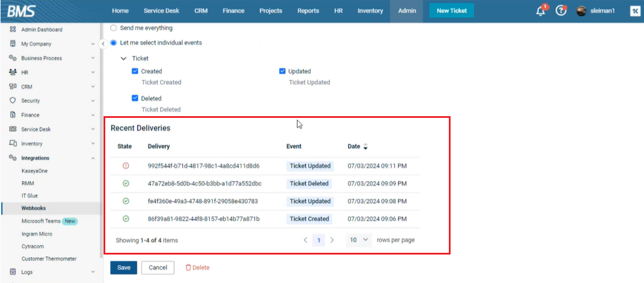Open IT Glue in Integrations sidebar
Screen dimensions: 644x283
pyautogui.click(x=30, y=196)
